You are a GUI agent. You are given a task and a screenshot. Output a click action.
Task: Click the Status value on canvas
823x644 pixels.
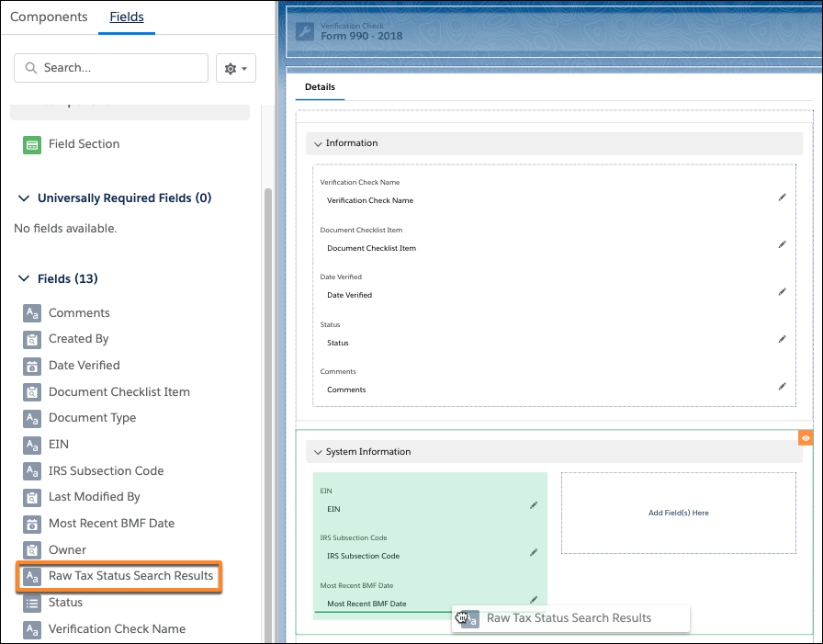pyautogui.click(x=337, y=343)
